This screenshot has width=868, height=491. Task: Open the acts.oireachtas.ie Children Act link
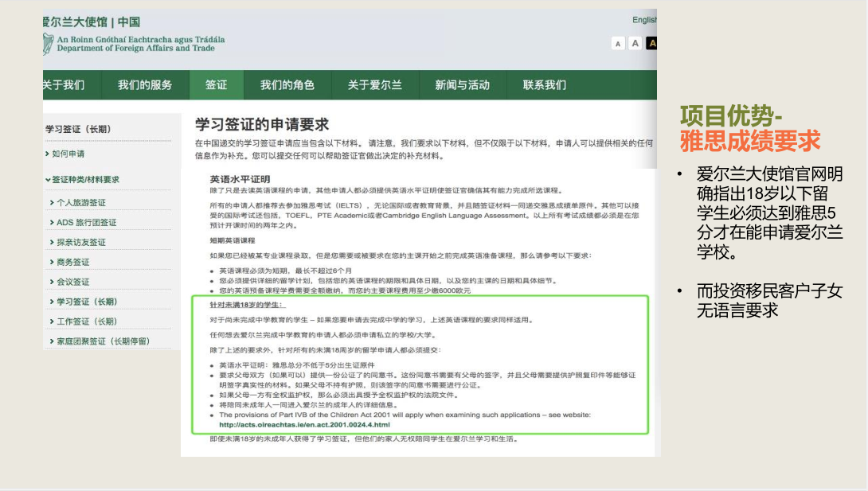[x=304, y=425]
